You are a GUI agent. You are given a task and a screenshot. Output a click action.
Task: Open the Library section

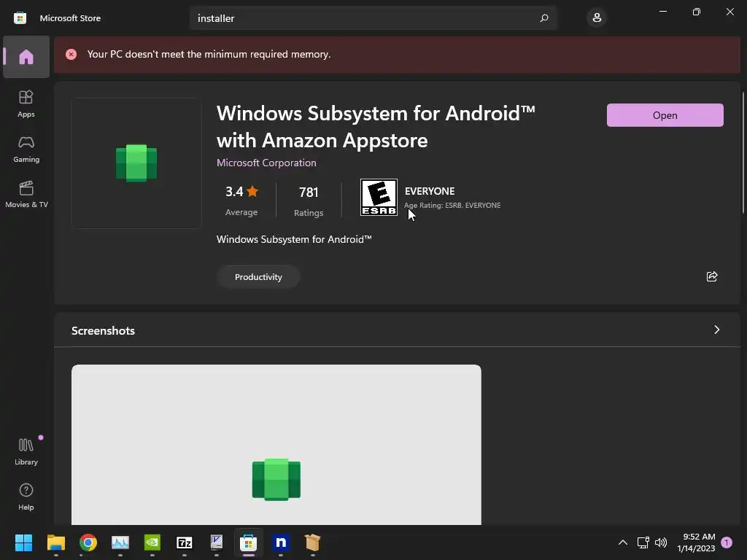point(26,451)
